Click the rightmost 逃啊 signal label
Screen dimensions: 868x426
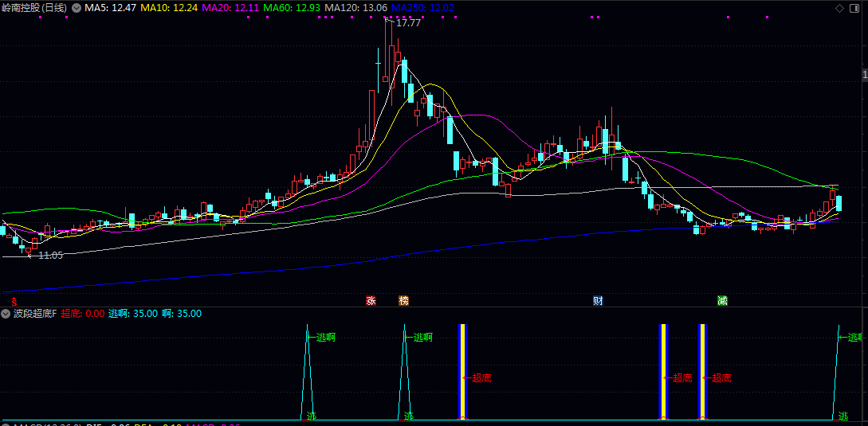pyautogui.click(x=854, y=337)
